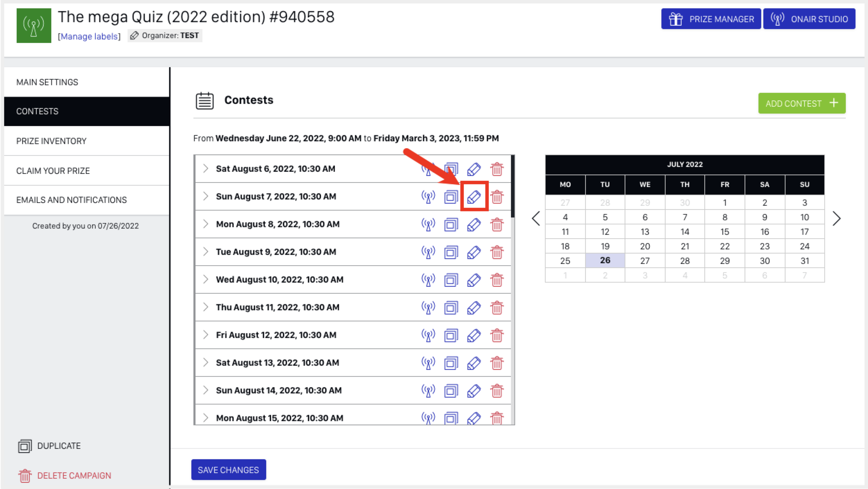Edit the Thu August 11 contest
Image resolution: width=868 pixels, height=489 pixels.
pos(474,308)
